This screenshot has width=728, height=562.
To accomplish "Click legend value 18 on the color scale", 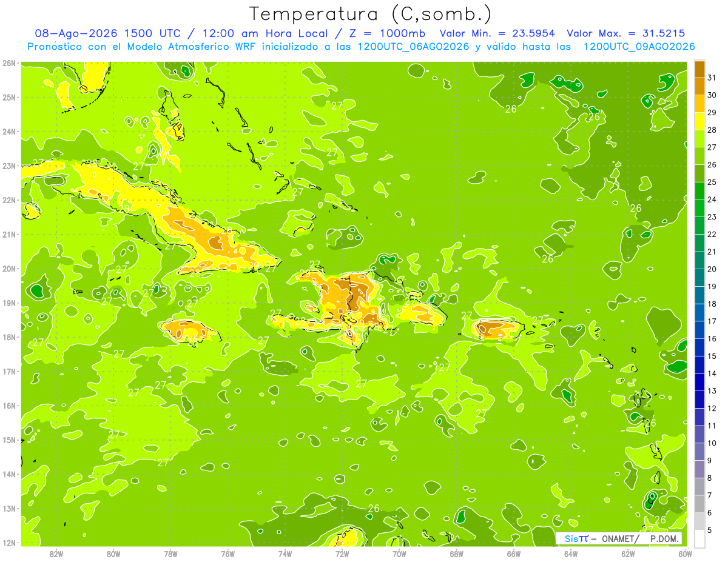I will pyautogui.click(x=712, y=304).
